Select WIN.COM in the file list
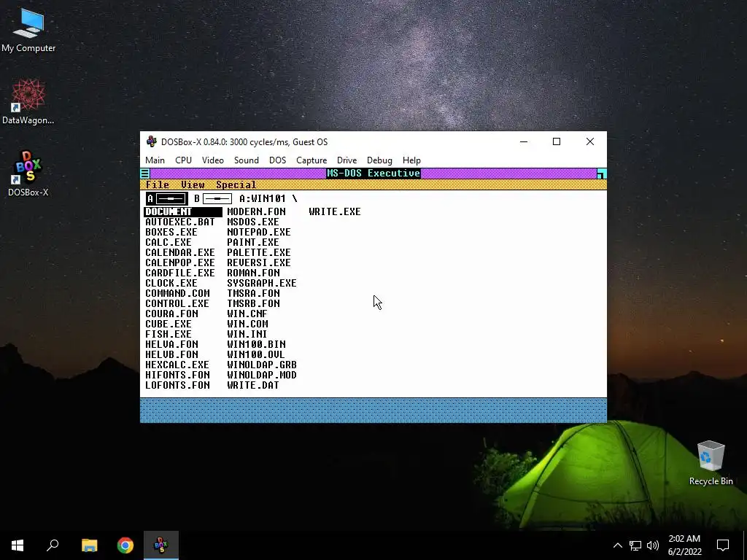 click(x=247, y=324)
